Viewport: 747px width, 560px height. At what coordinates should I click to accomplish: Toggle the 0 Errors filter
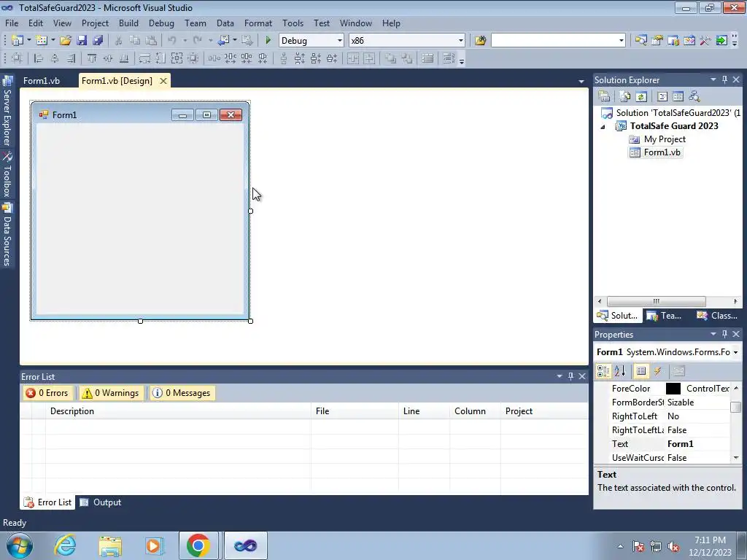tap(47, 393)
